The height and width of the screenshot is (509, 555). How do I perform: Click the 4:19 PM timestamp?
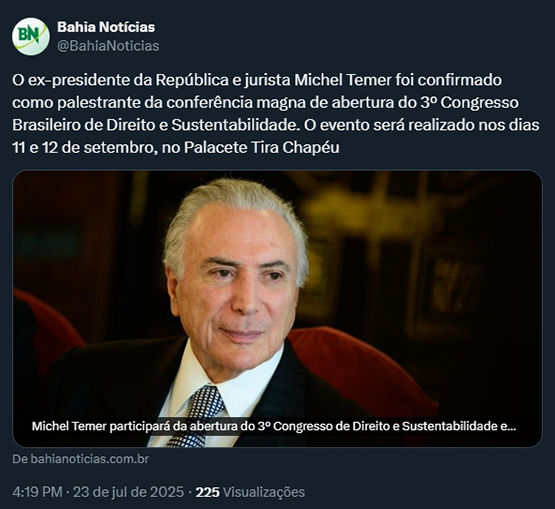37,492
